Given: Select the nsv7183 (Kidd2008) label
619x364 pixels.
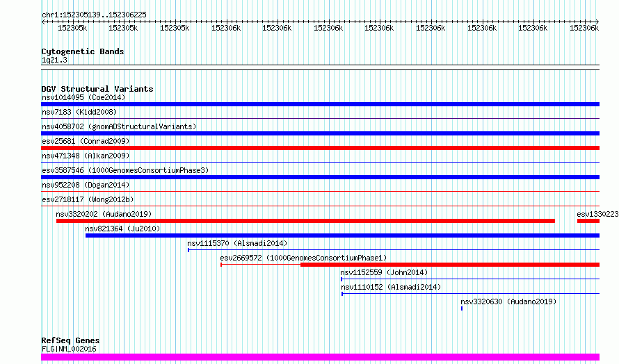Looking at the screenshot, I should (79, 112).
